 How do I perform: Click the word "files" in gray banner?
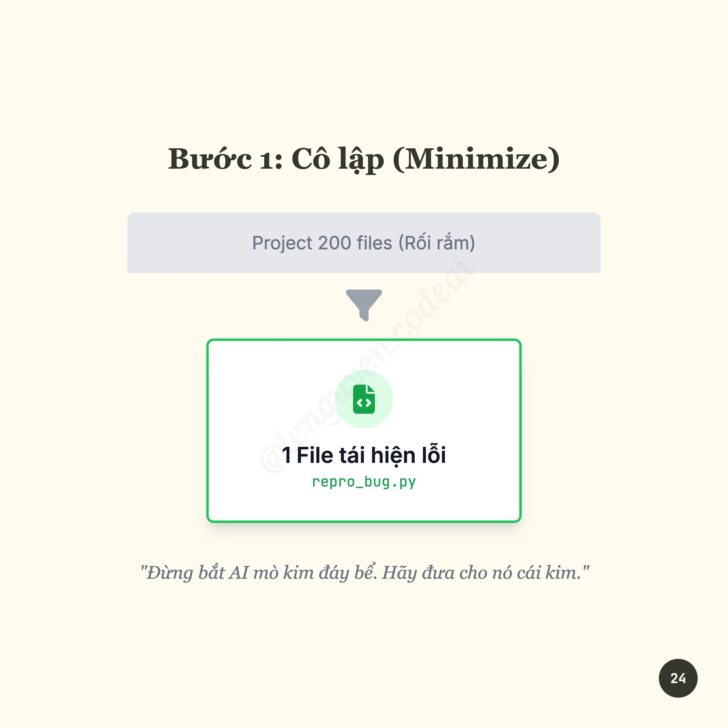(374, 243)
